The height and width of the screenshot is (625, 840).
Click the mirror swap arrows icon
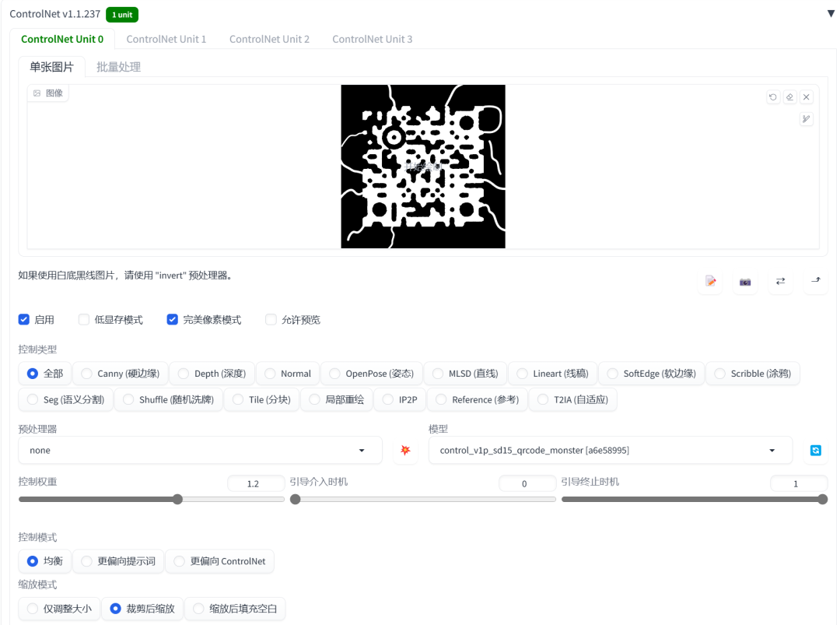(781, 281)
